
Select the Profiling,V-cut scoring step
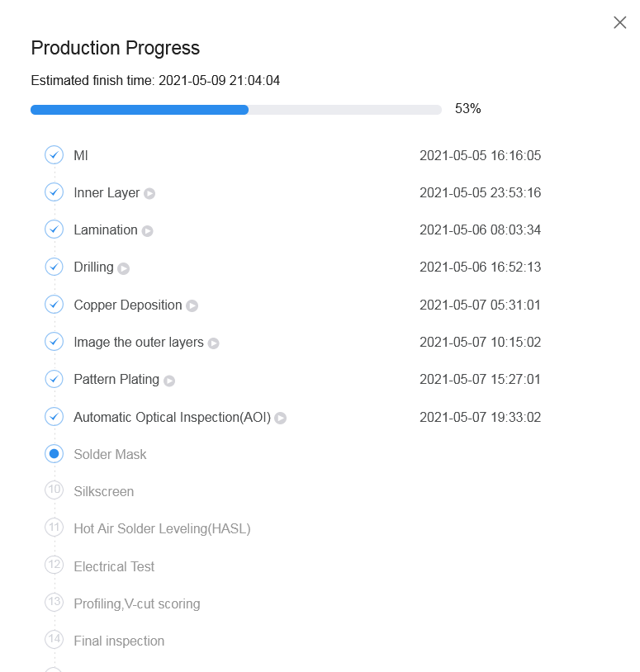[x=136, y=603]
